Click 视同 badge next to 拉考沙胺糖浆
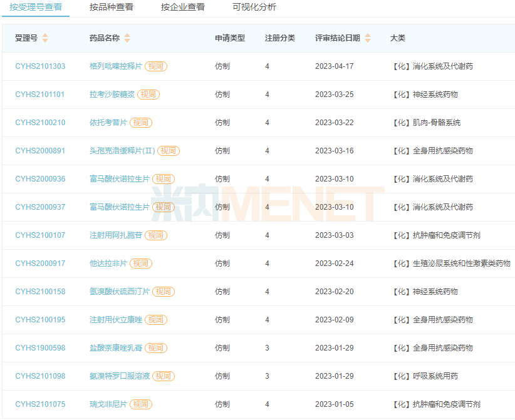The height and width of the screenshot is (420, 515). 148,95
